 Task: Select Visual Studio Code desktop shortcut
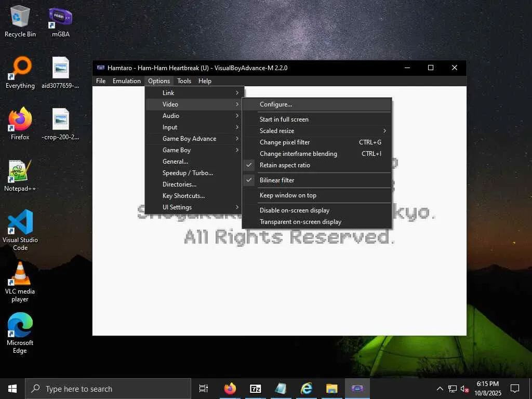click(x=20, y=230)
